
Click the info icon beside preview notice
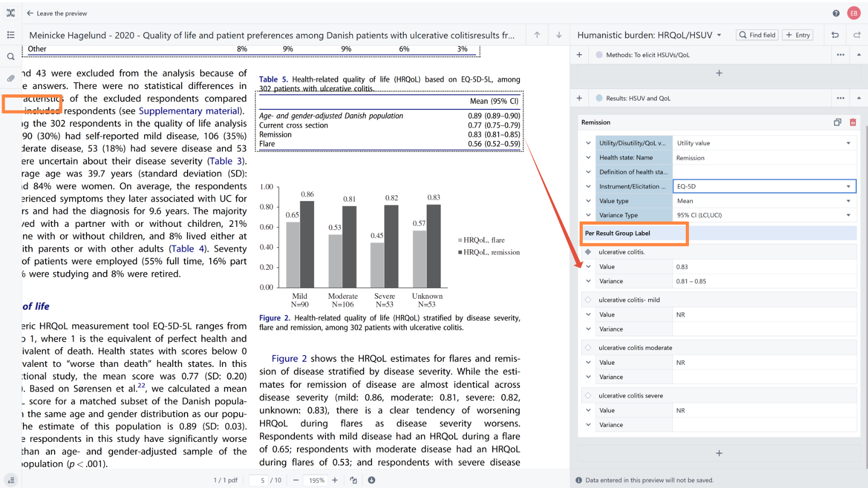(578, 480)
